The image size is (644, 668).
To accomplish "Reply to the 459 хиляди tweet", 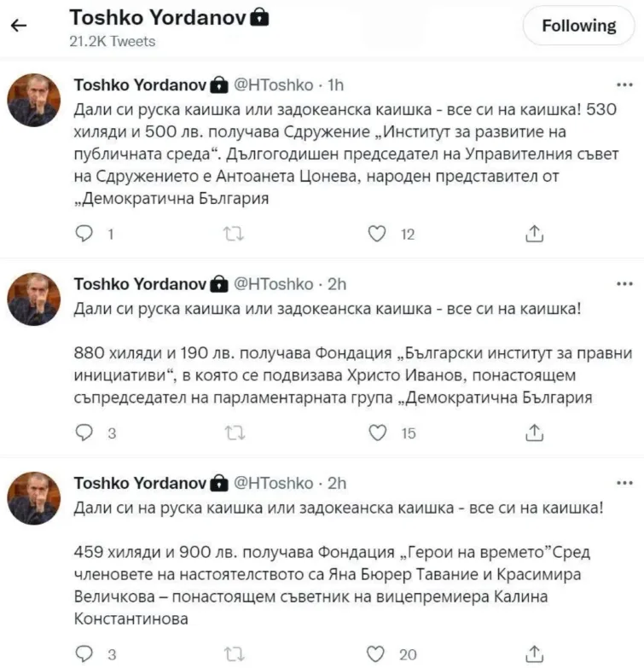I will (x=84, y=653).
